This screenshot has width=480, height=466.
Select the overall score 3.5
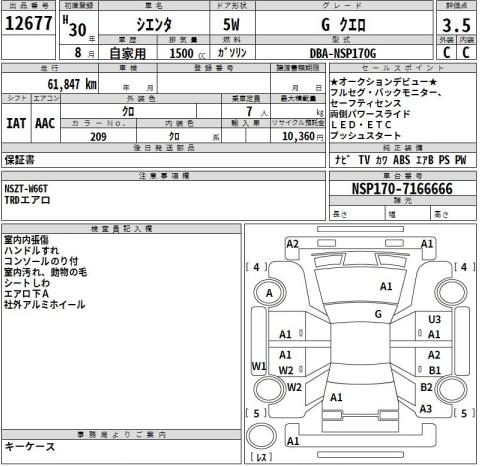click(x=456, y=25)
